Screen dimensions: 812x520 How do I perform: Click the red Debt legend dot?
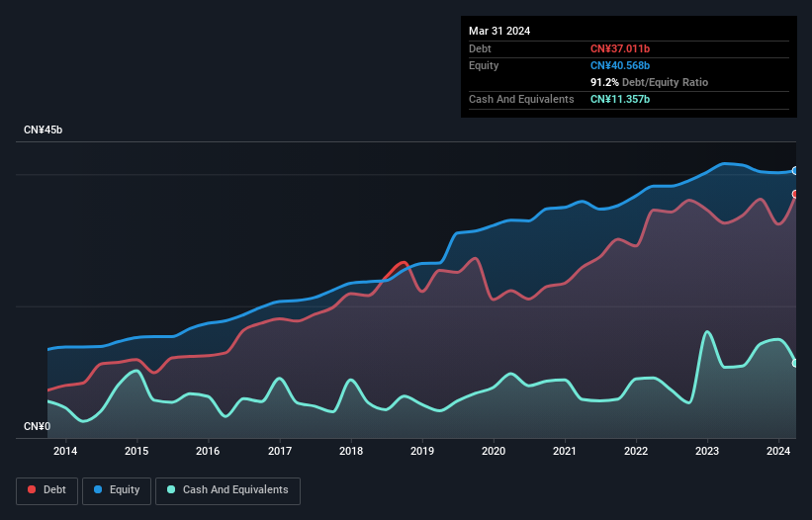pyautogui.click(x=32, y=489)
